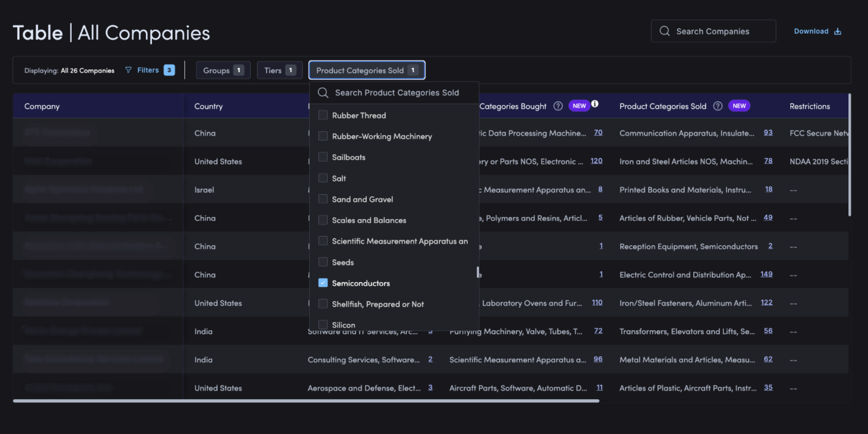This screenshot has height=434, width=868.
Task: Click Consulting Services, Software cell
Action: 364,360
